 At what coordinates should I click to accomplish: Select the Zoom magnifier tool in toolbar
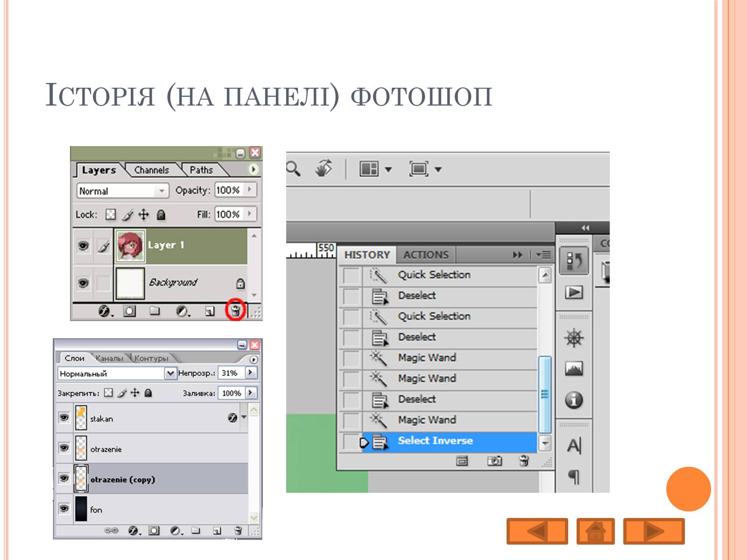[x=293, y=168]
